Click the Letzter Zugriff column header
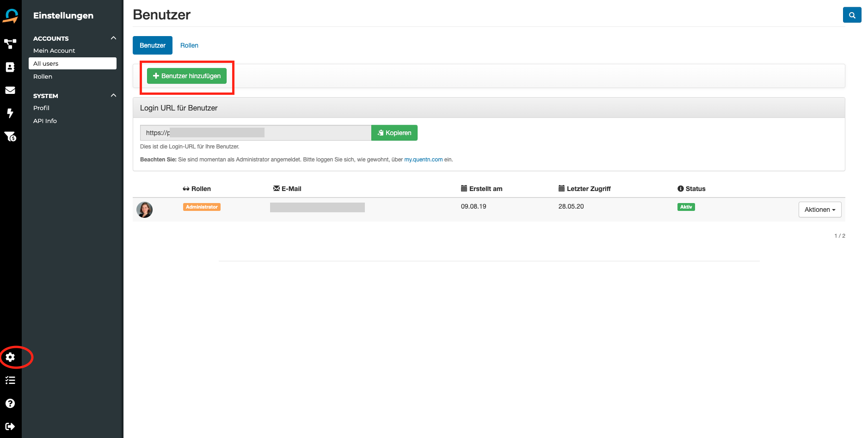Image resolution: width=868 pixels, height=438 pixels. click(585, 189)
